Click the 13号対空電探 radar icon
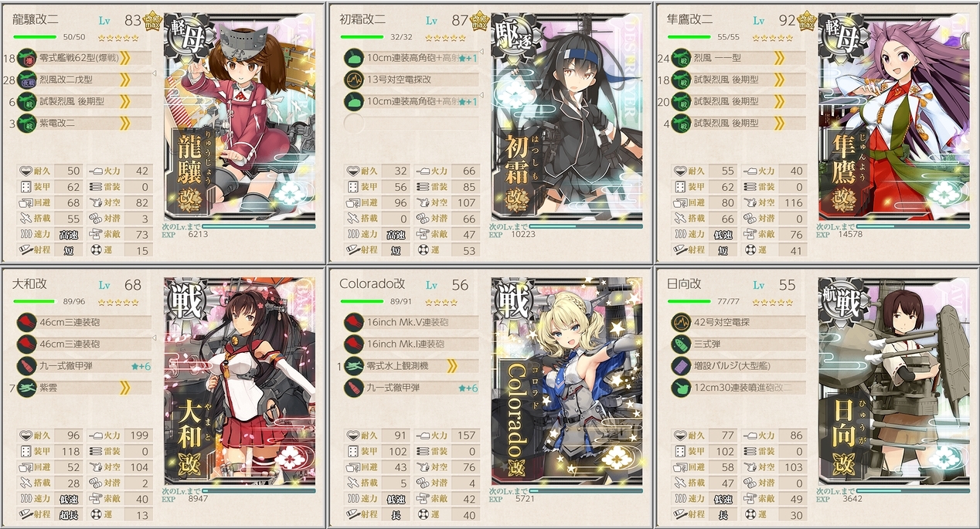 point(353,79)
